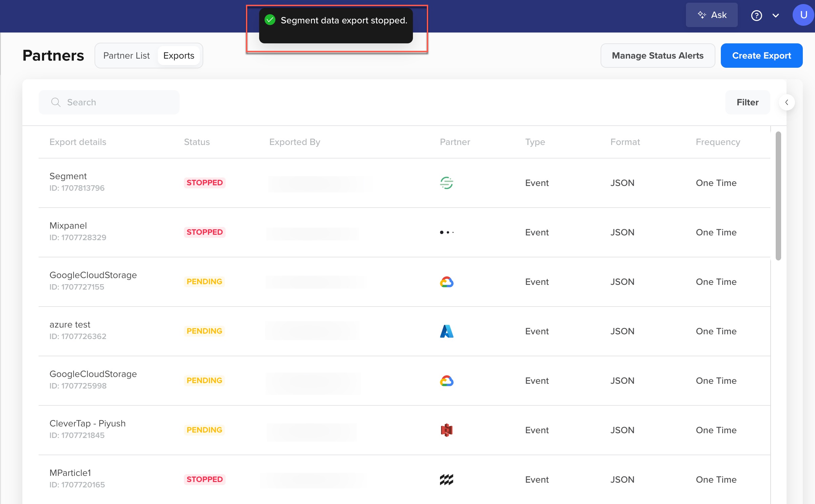The width and height of the screenshot is (815, 504).
Task: Toggle the STOPPED status for MParticle1
Action: [204, 478]
